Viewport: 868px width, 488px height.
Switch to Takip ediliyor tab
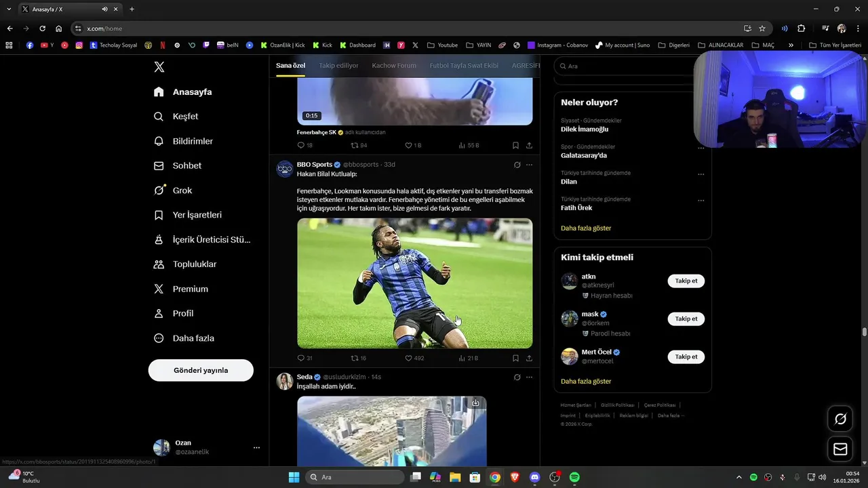click(x=338, y=66)
